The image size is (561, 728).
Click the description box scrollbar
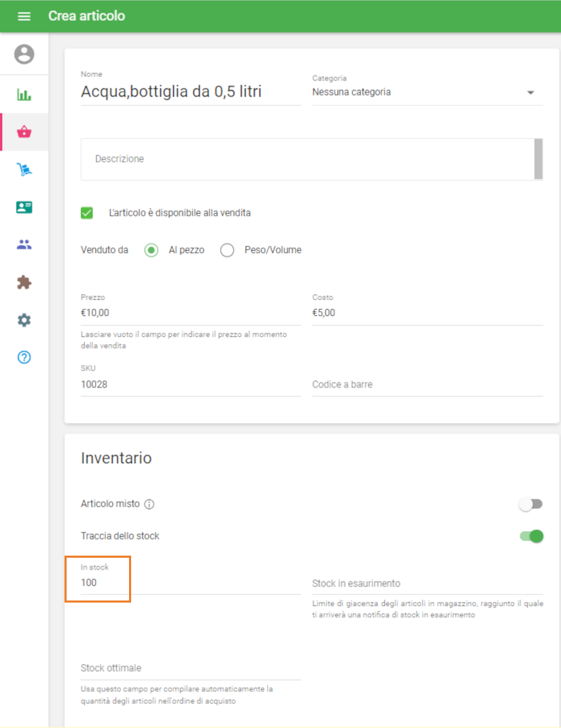(539, 159)
